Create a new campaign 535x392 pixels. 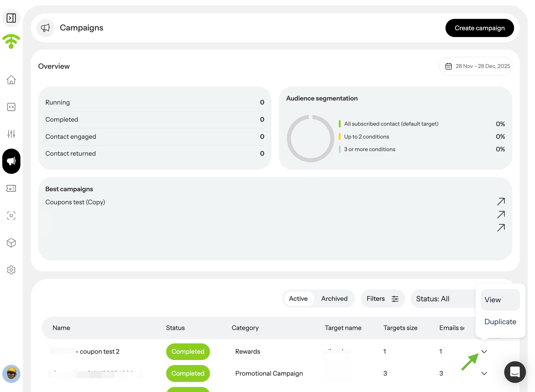480,28
